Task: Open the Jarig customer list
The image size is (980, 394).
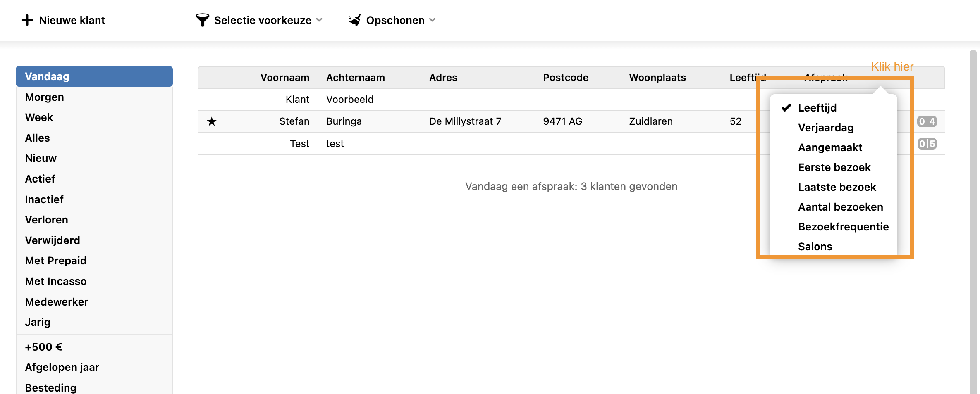Action: pyautogui.click(x=38, y=322)
